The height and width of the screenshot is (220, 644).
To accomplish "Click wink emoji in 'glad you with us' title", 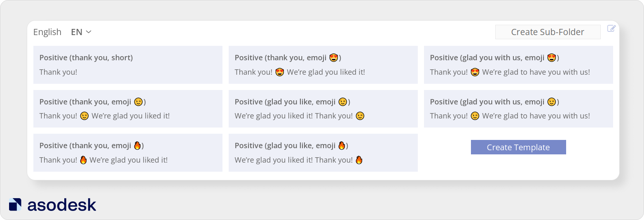I will point(551,102).
